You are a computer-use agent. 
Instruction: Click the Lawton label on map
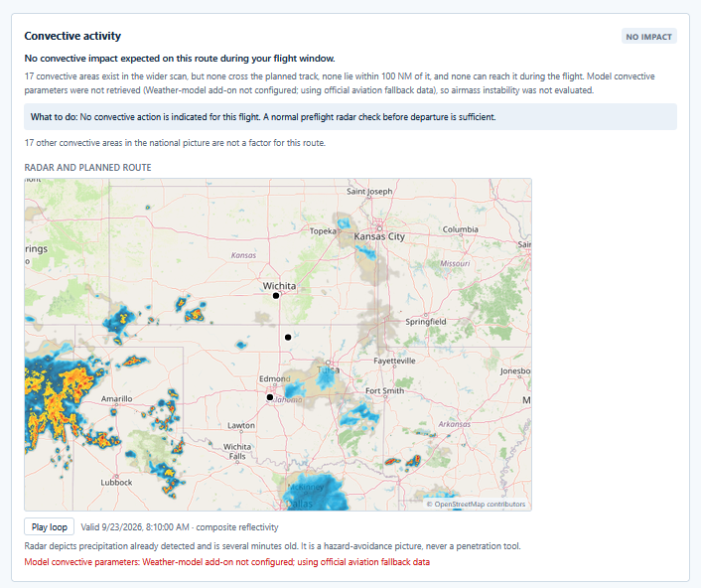[241, 425]
